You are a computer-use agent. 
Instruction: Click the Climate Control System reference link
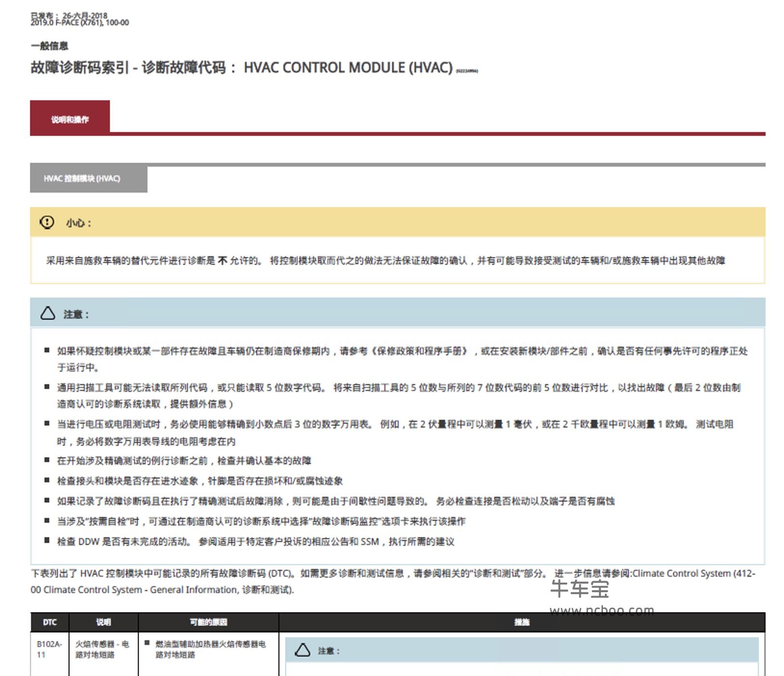[393, 582]
